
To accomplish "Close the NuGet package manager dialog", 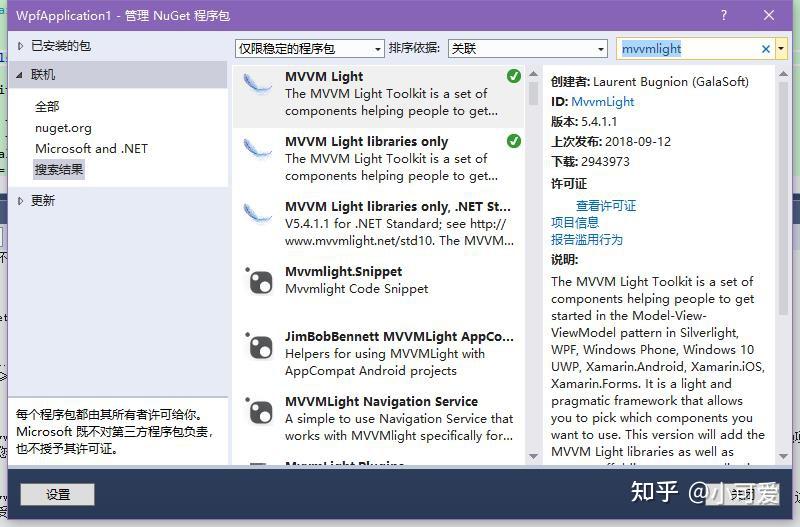I will 769,15.
